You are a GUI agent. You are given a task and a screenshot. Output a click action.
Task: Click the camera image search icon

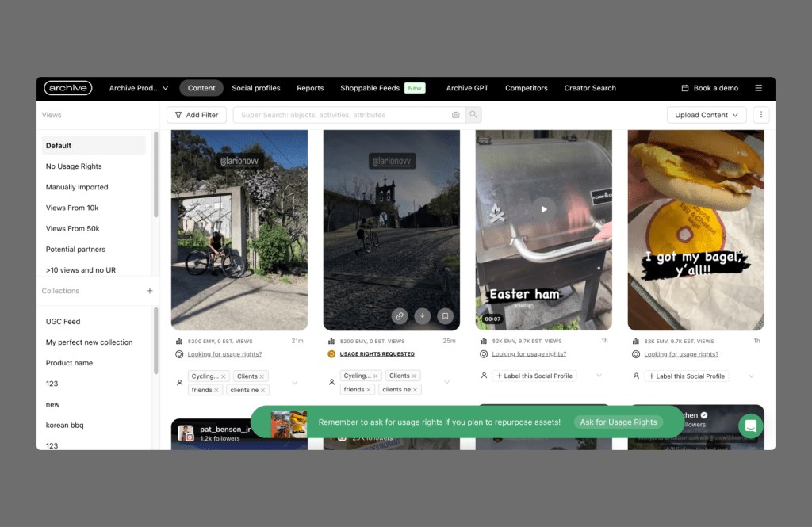point(455,115)
